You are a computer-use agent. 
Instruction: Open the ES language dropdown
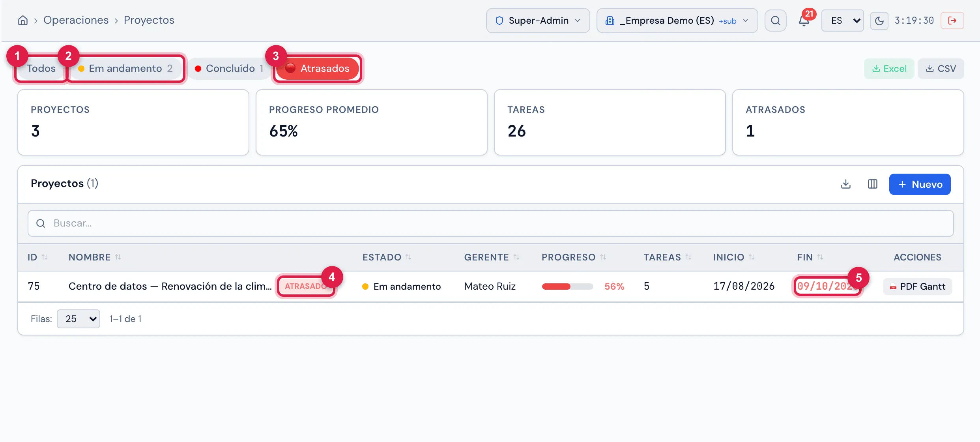842,21
